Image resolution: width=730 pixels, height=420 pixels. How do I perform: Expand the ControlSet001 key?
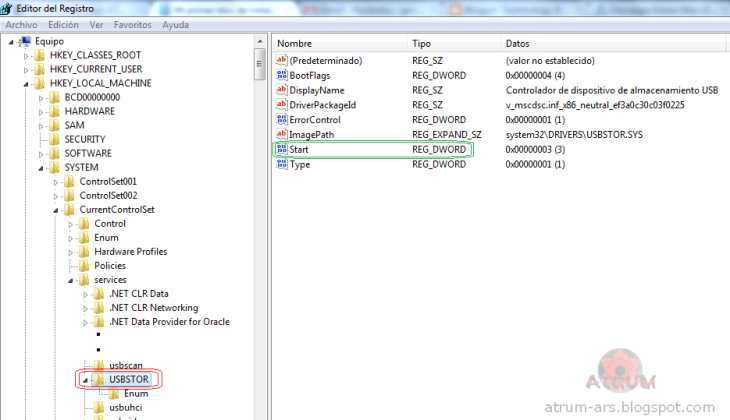click(x=55, y=183)
